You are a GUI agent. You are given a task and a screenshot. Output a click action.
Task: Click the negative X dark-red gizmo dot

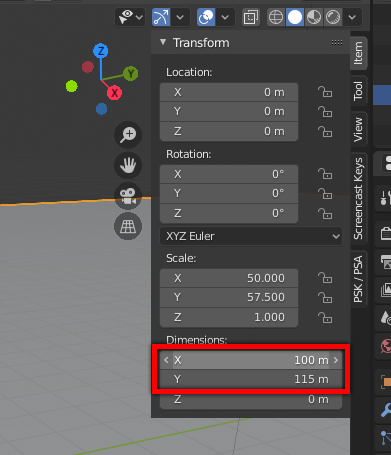pyautogui.click(x=88, y=67)
